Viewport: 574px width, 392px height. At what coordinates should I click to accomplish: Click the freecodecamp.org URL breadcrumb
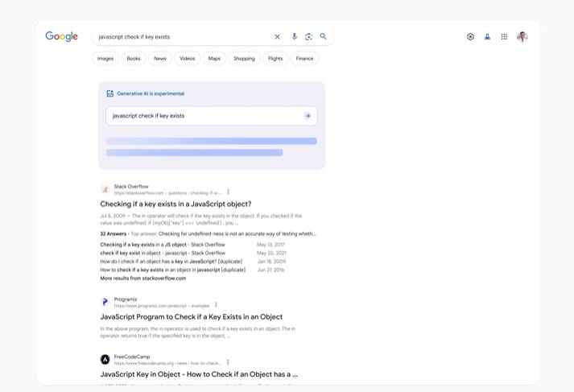[x=167, y=363]
